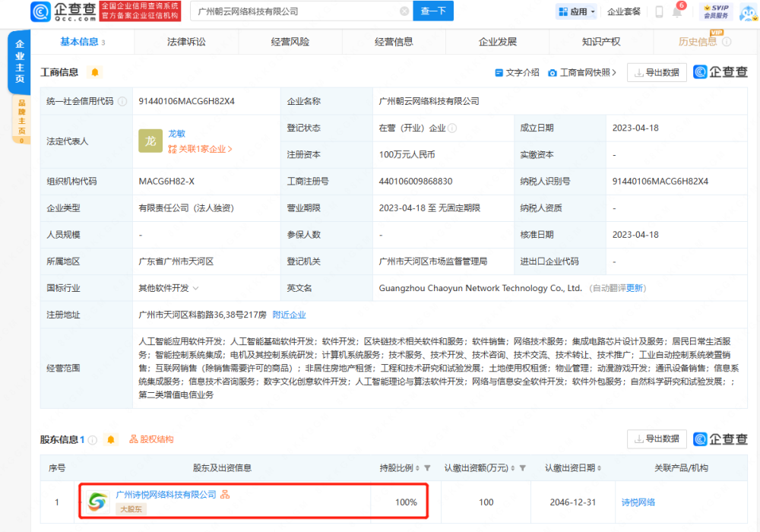Sort by 持股比例 using its sort arrows
Screen dimensions: 760x532
(417, 468)
